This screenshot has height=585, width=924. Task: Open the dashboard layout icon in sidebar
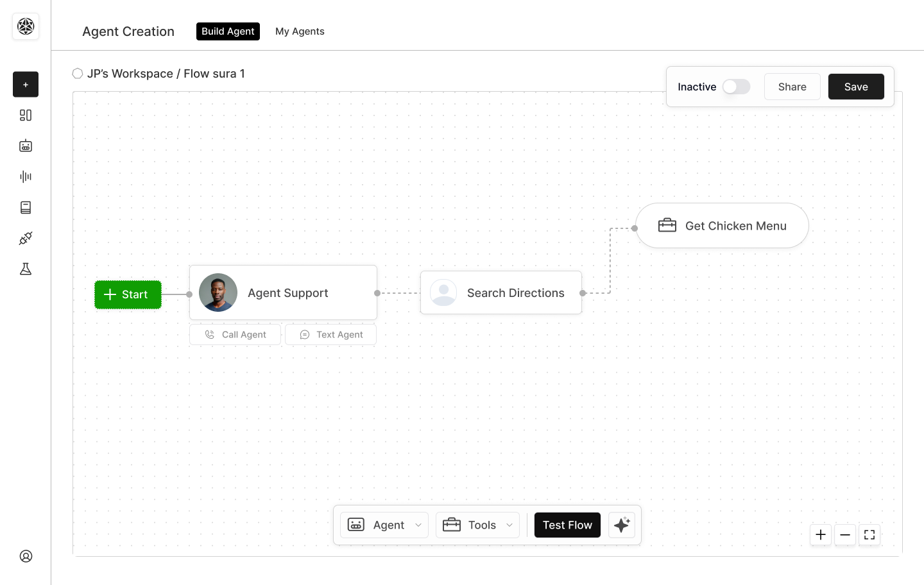pyautogui.click(x=26, y=115)
